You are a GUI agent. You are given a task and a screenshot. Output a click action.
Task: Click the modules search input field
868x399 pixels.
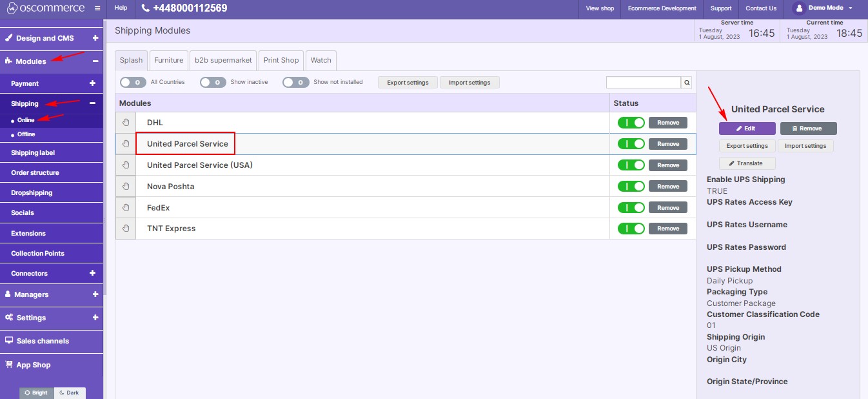pos(644,83)
